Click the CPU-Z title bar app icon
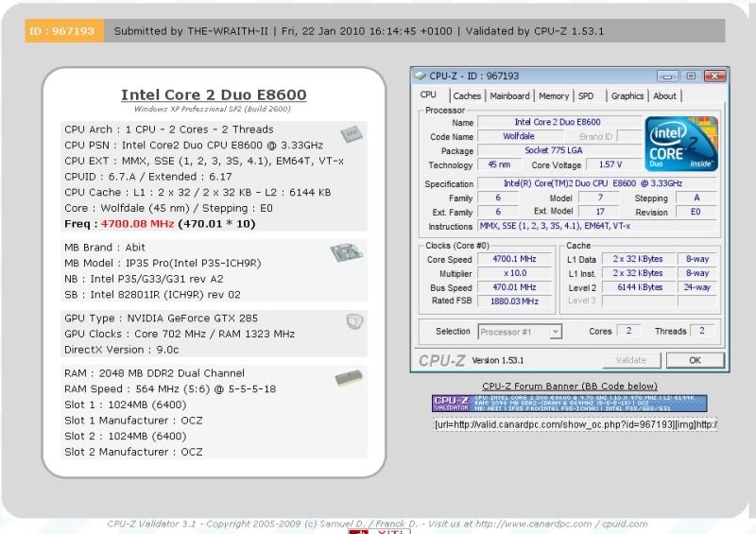Screen dimensions: 756x534 click(x=421, y=76)
